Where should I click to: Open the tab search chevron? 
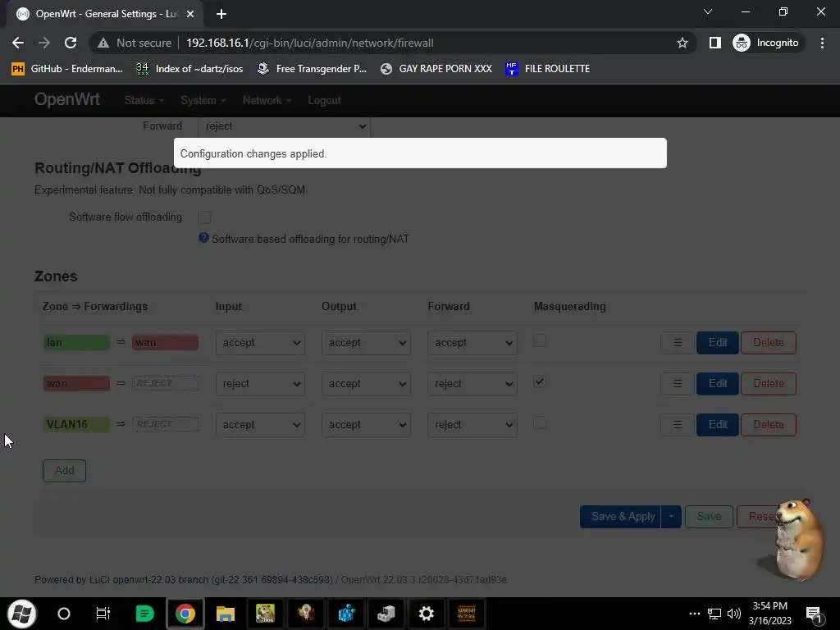click(x=708, y=11)
